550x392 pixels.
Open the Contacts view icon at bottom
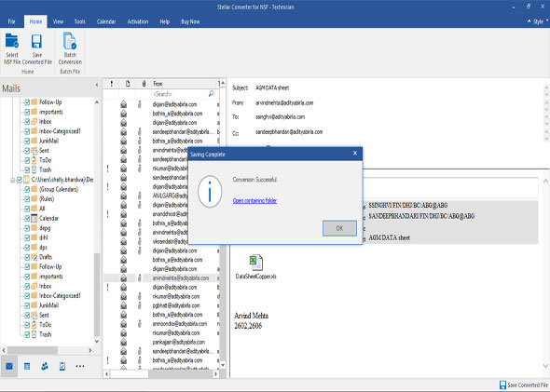click(x=45, y=366)
